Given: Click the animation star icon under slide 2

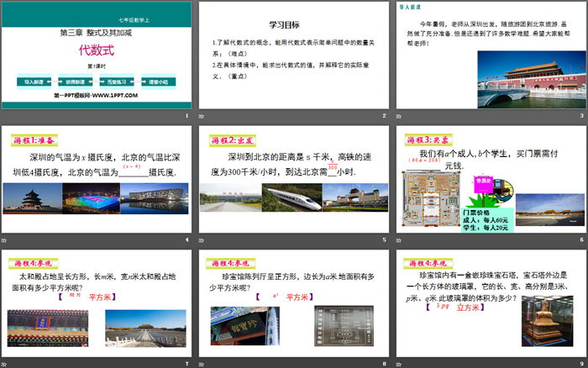Looking at the screenshot, I should (x=201, y=117).
